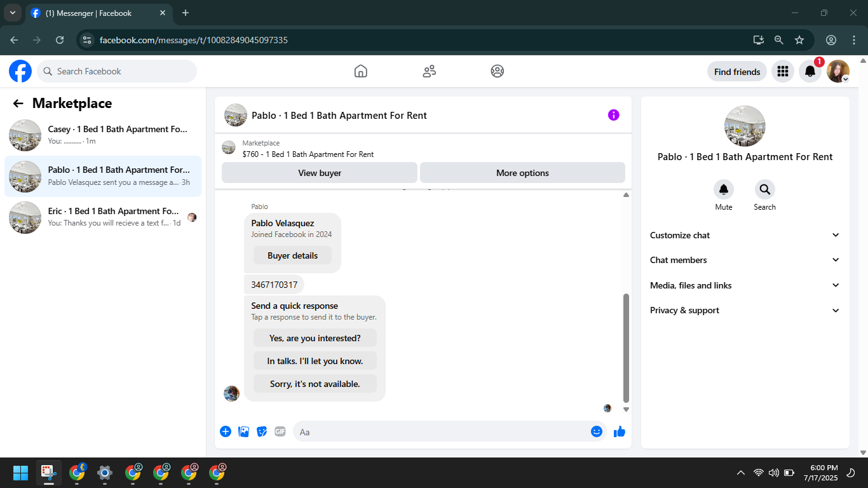Open the tab search dropdown arrow

(x=12, y=13)
